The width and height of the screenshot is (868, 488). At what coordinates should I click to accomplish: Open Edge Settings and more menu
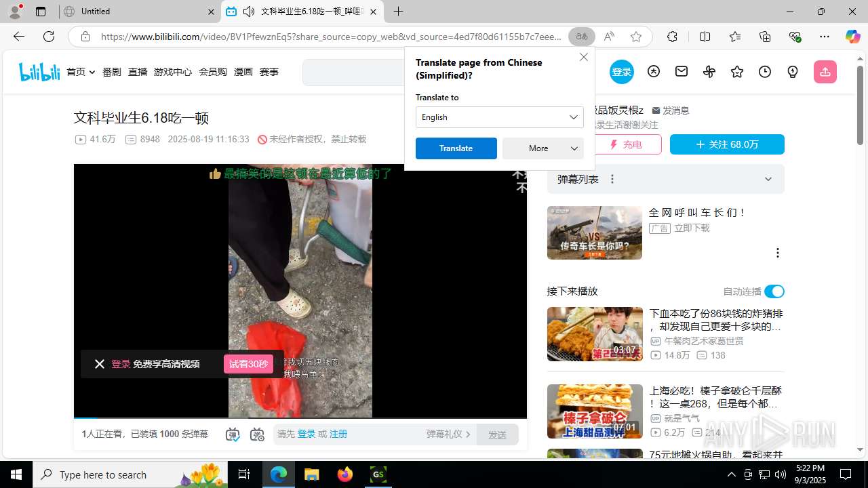tap(825, 37)
